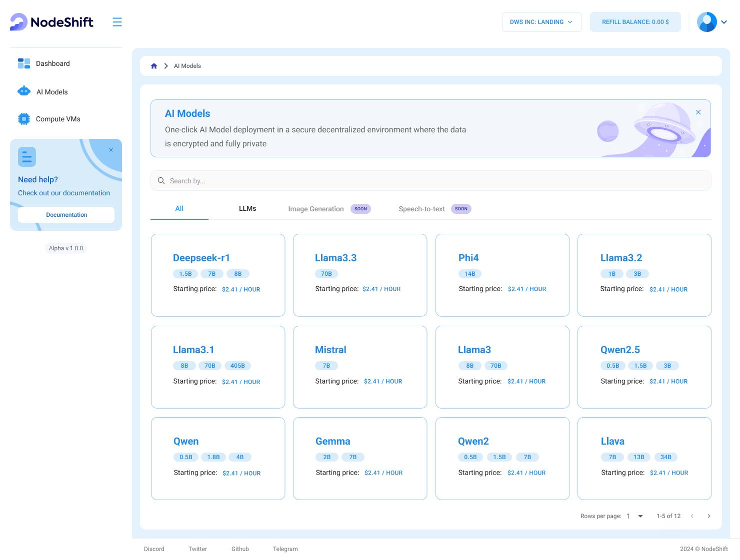The width and height of the screenshot is (740, 560).
Task: Toggle the hamburger sidebar menu
Action: (117, 22)
